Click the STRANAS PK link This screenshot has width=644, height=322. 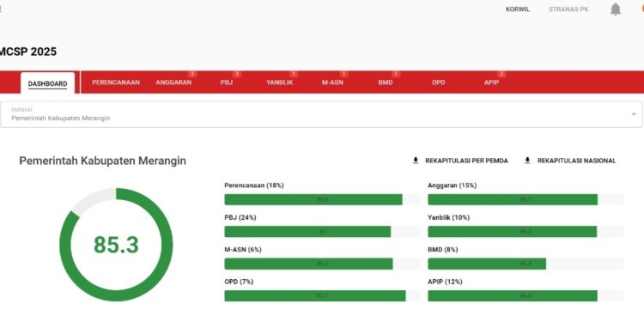(x=568, y=9)
